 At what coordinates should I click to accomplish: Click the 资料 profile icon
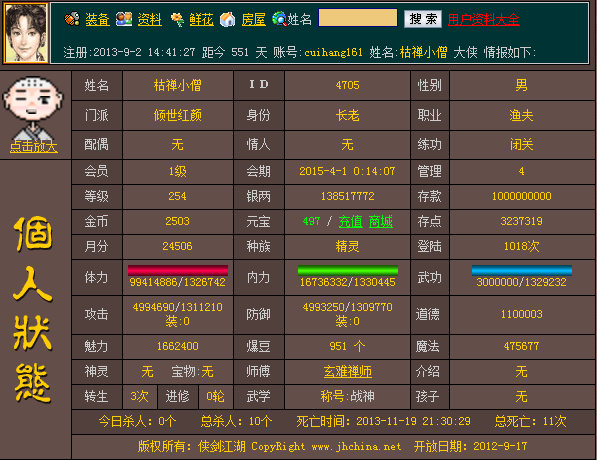pos(124,19)
